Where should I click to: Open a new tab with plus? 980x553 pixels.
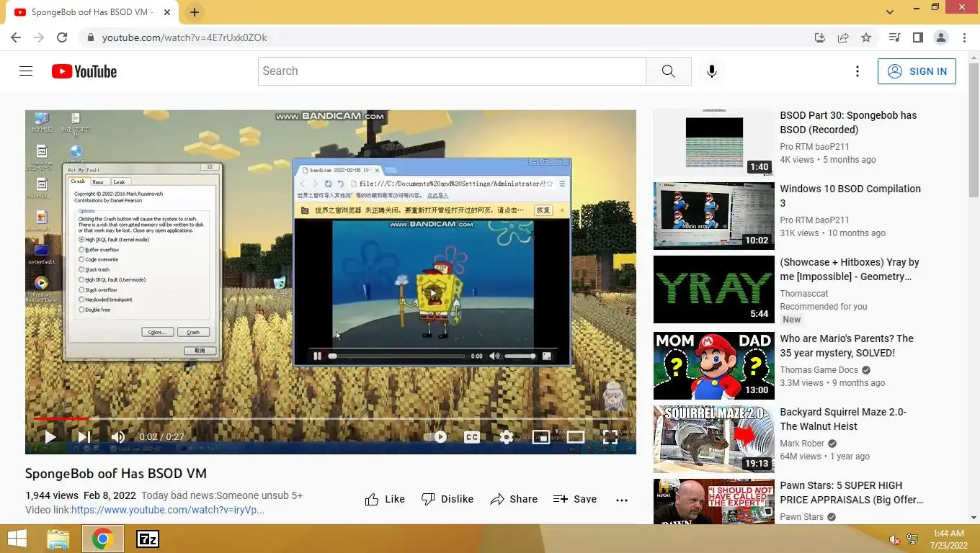pos(195,12)
